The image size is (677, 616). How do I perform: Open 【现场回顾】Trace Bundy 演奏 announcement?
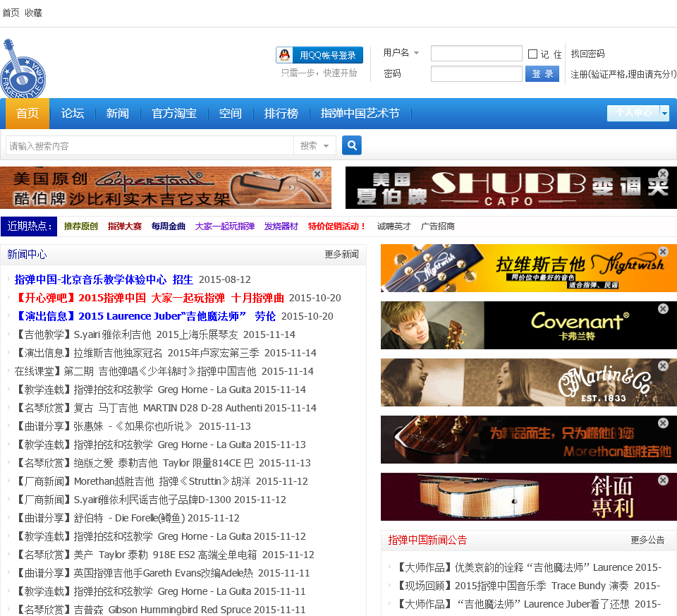[x=512, y=586]
